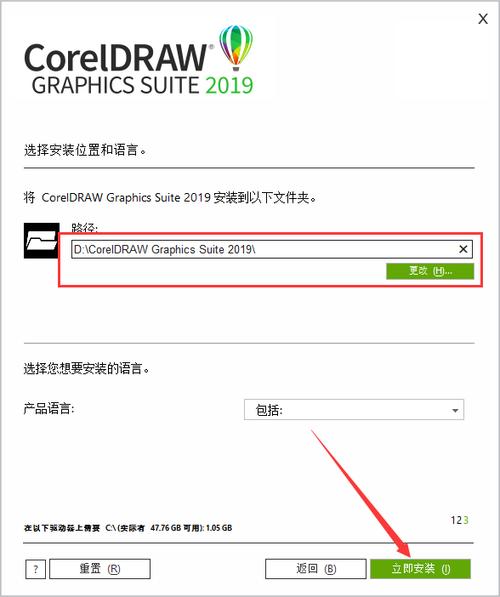Click the 更改 (H)... change path button
Screen dimensions: 500x597
[430, 271]
